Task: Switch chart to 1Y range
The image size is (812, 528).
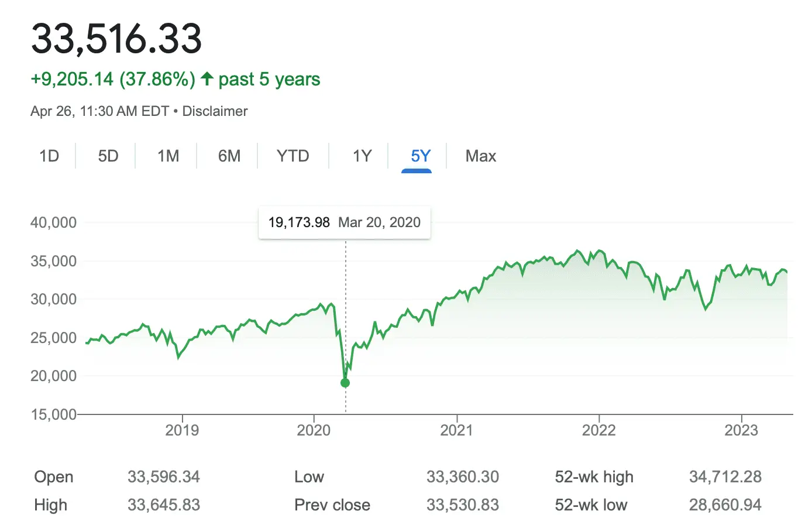Action: [x=362, y=156]
